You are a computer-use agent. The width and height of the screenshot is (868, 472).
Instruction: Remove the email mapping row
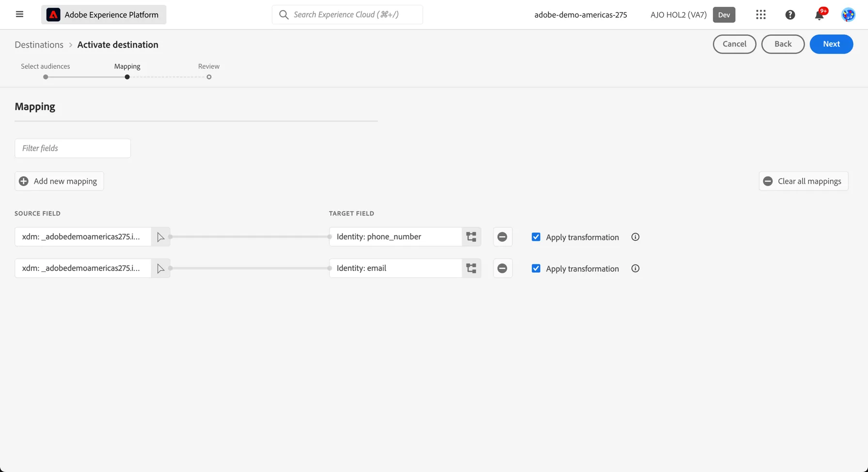click(502, 268)
